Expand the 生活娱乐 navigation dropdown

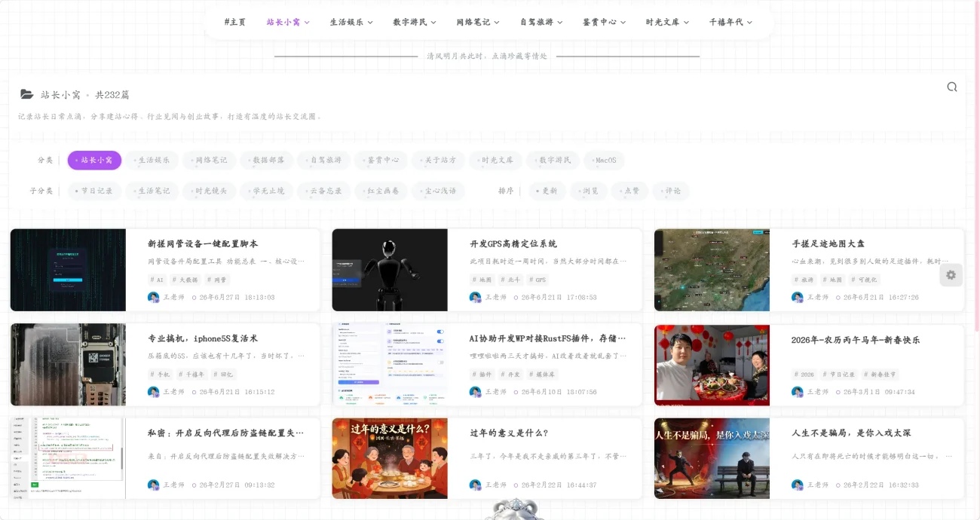351,23
